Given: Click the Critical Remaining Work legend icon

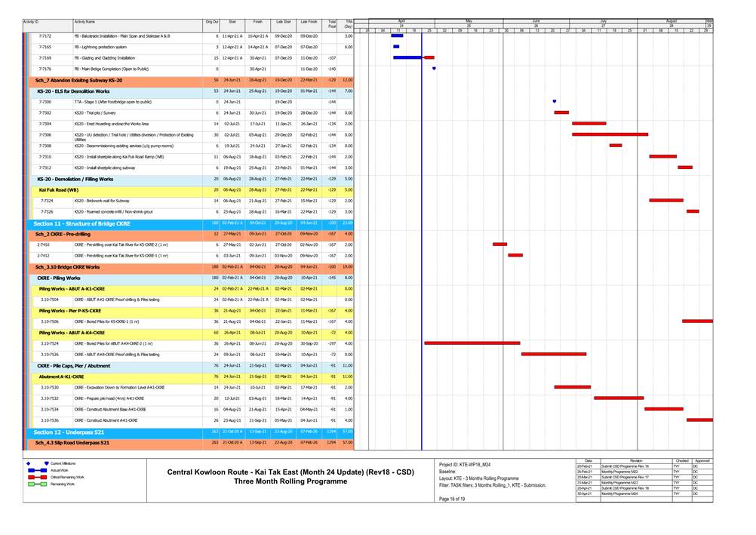Looking at the screenshot, I should [x=37, y=477].
